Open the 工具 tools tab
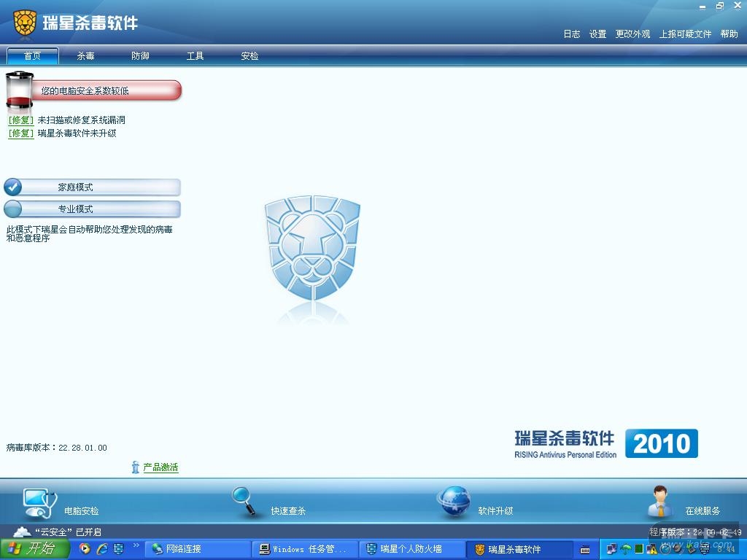This screenshot has height=560, width=747. tap(195, 55)
